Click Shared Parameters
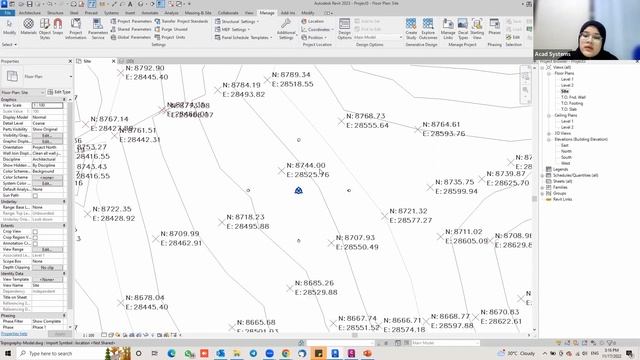 (131, 29)
